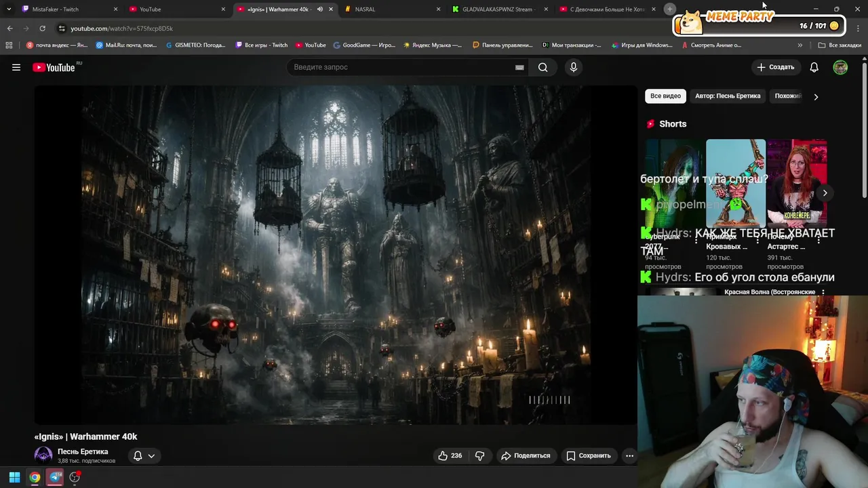
Task: Select the Автор: Песнь Еретика chip
Action: [728, 96]
